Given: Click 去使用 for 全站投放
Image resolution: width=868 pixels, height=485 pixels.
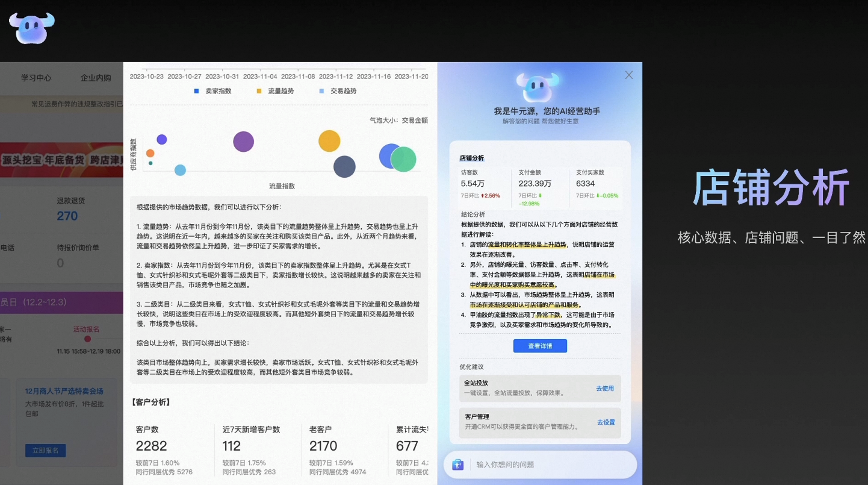Looking at the screenshot, I should tap(604, 389).
